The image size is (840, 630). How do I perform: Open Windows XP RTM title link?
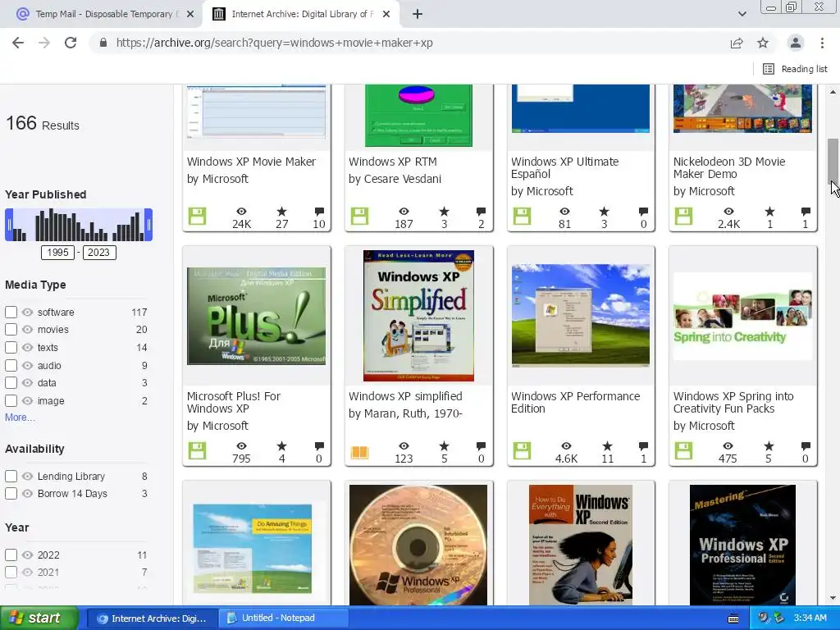coord(393,162)
